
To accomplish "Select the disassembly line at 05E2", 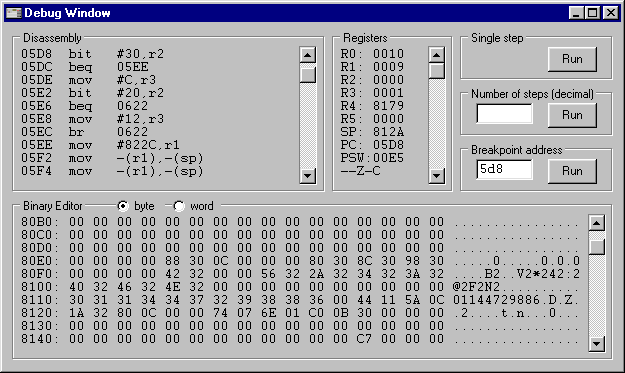I will (x=92, y=93).
